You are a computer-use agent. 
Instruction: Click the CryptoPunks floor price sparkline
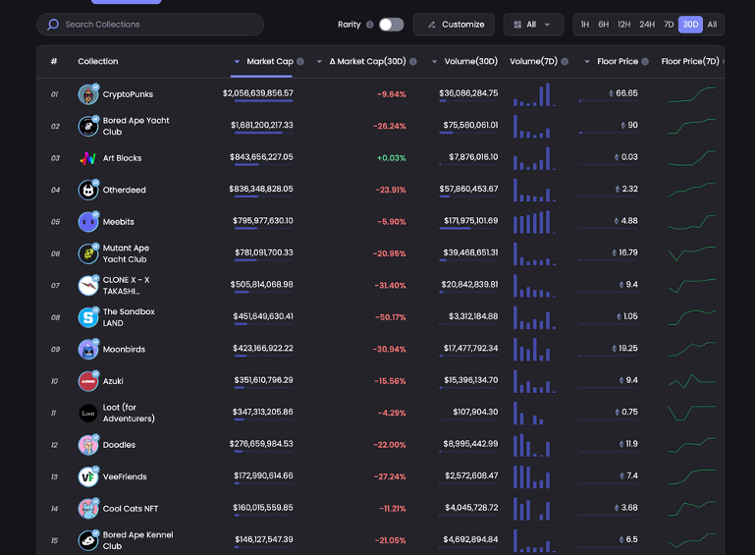point(692,94)
